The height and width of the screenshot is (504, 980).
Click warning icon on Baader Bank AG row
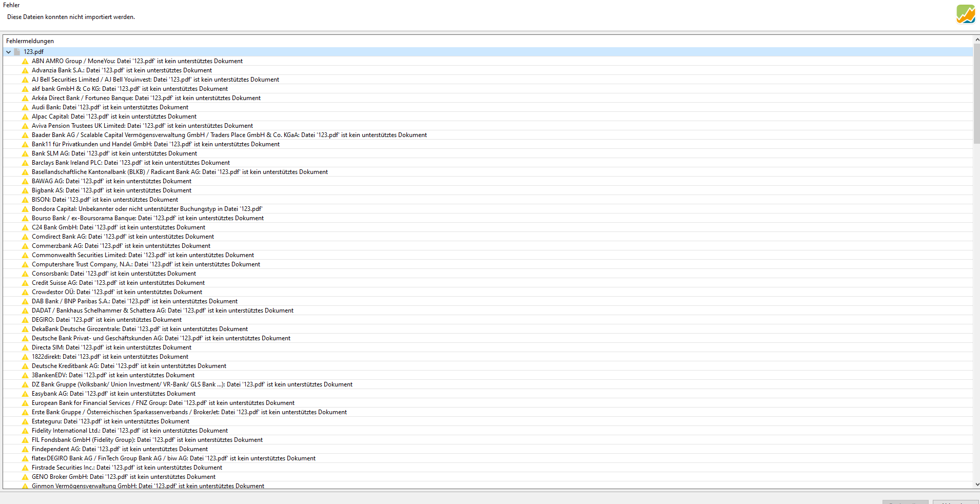point(25,135)
